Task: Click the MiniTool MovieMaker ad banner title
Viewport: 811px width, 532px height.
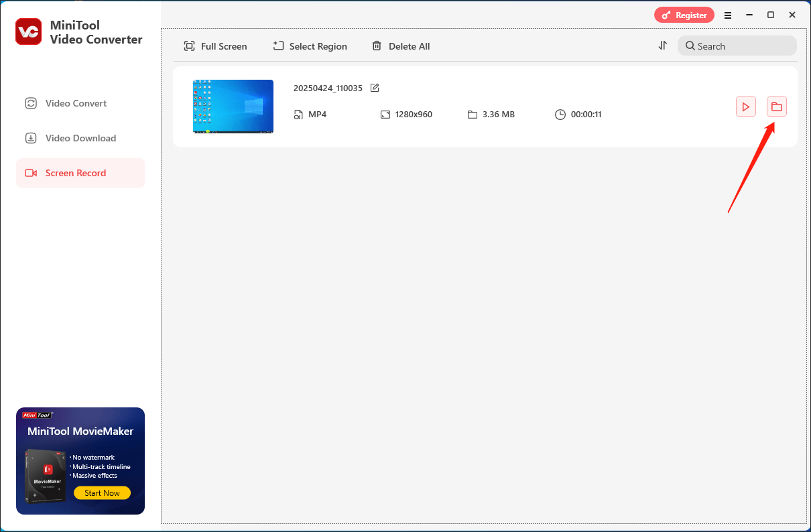Action: coord(80,431)
